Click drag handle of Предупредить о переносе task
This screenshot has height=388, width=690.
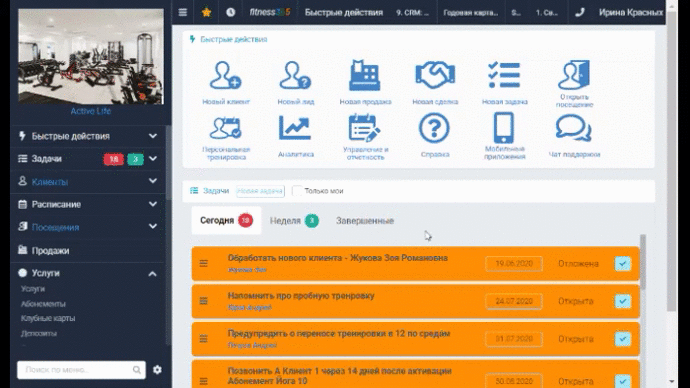(x=203, y=339)
